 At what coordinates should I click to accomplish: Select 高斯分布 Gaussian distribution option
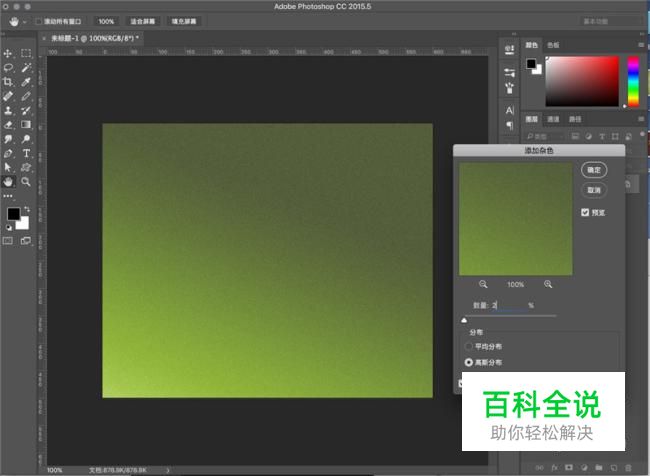(470, 362)
